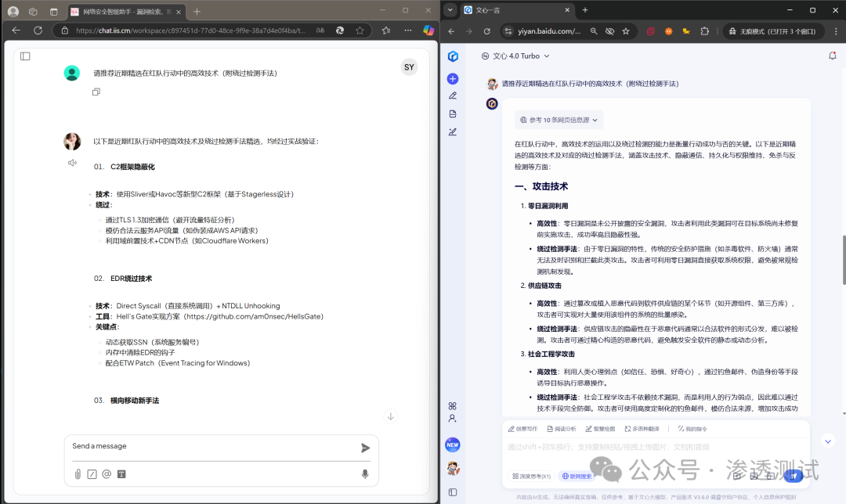Attach a file with the paperclip icon
846x504 pixels.
(x=78, y=473)
